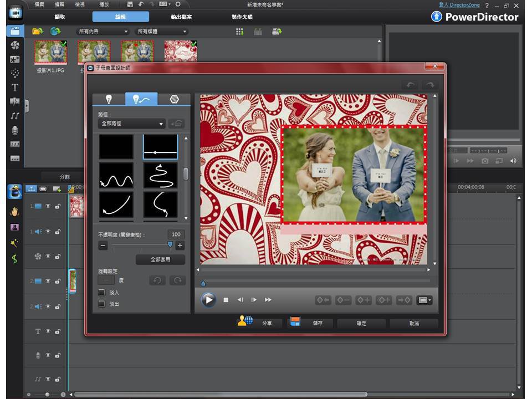Toggle lock on the music track
Viewport: 532px width, 399px height.
coord(58,379)
